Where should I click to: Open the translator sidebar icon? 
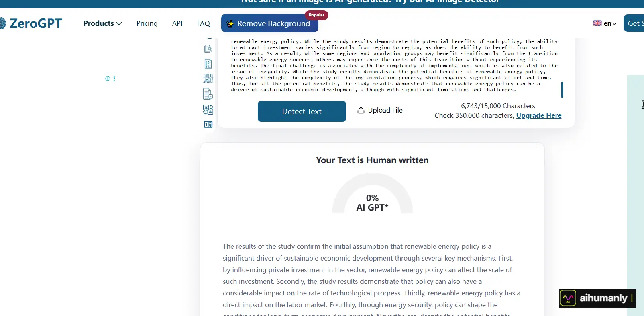point(208,109)
